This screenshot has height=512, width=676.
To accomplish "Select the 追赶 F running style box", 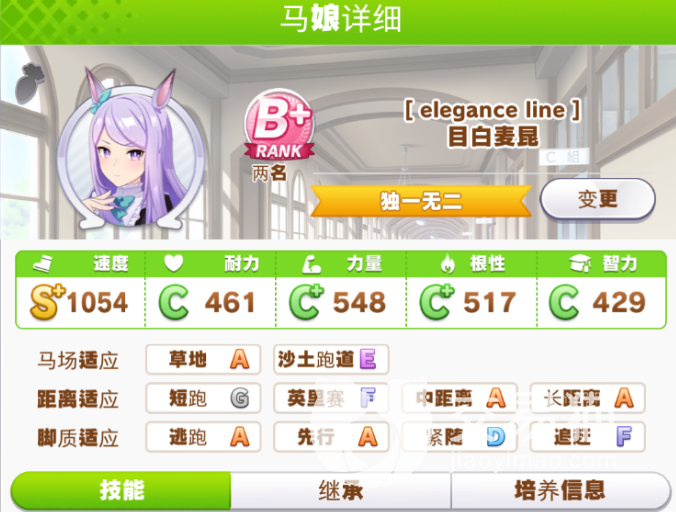I will point(588,437).
